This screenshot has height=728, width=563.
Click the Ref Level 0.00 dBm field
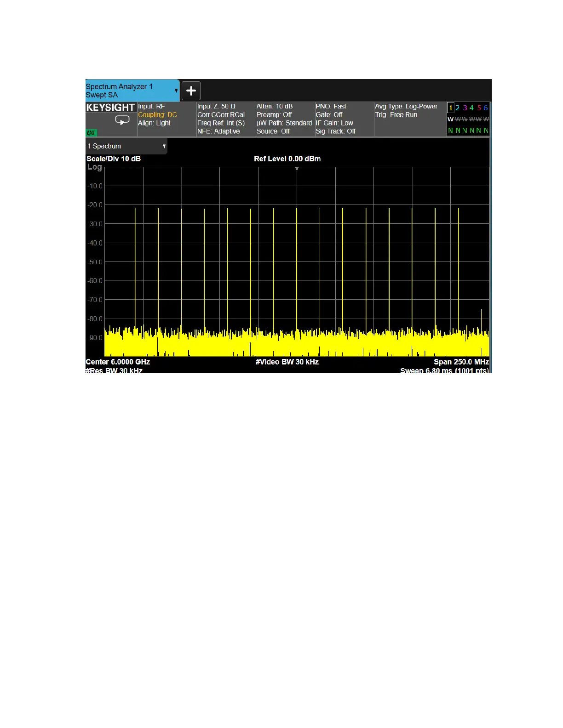click(287, 159)
